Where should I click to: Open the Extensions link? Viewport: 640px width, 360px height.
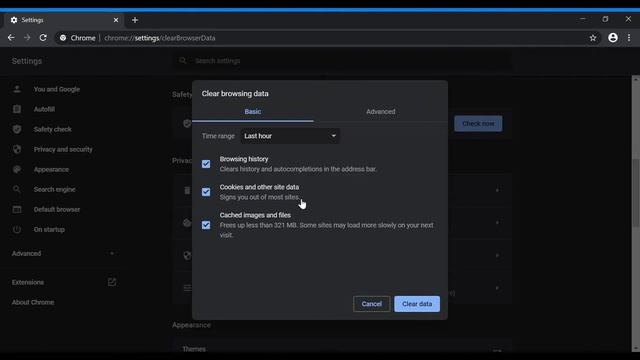pyautogui.click(x=28, y=282)
